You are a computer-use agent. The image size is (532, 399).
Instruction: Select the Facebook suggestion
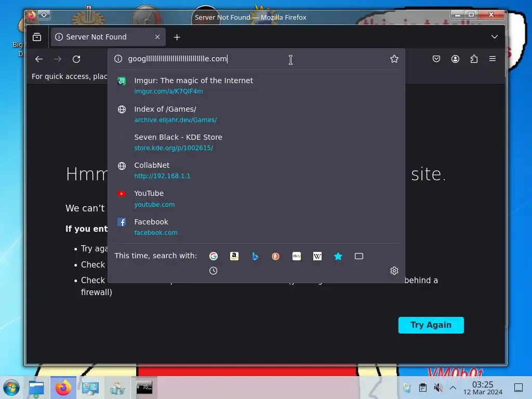(x=256, y=227)
